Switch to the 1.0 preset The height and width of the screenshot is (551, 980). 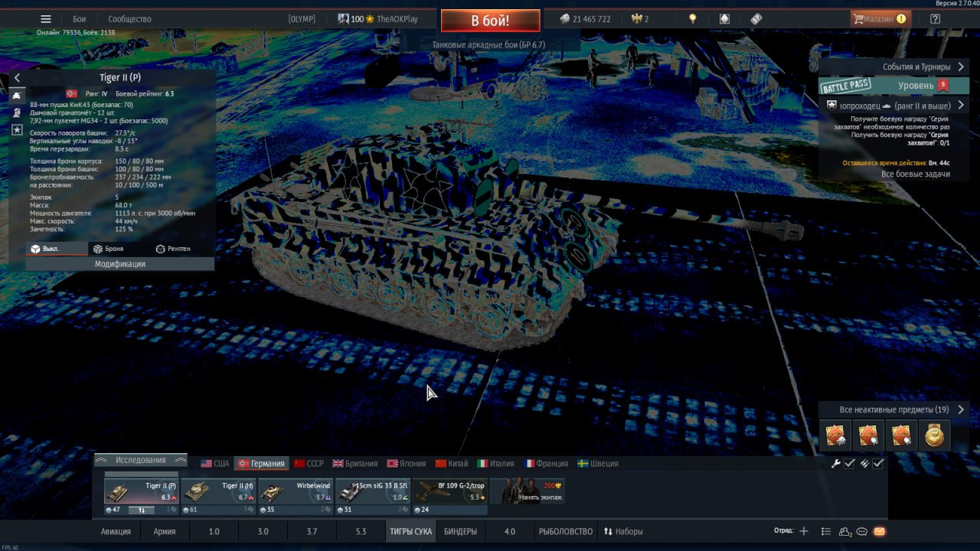tap(214, 531)
